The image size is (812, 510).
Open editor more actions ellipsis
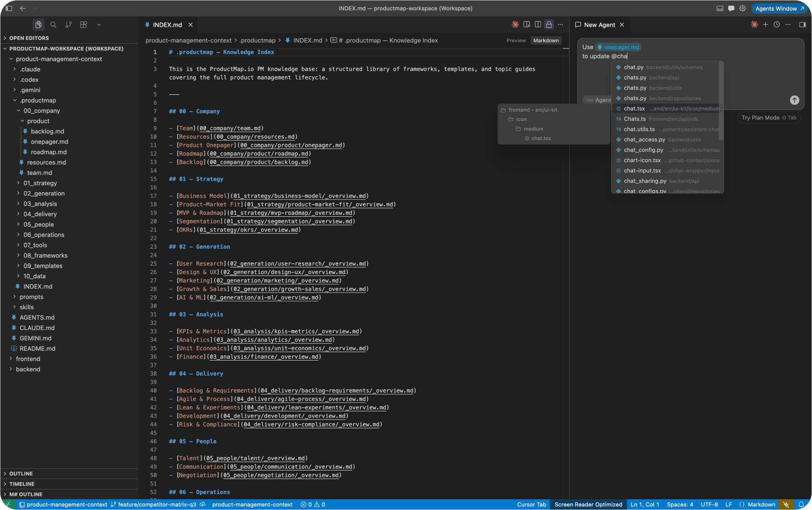tap(560, 24)
